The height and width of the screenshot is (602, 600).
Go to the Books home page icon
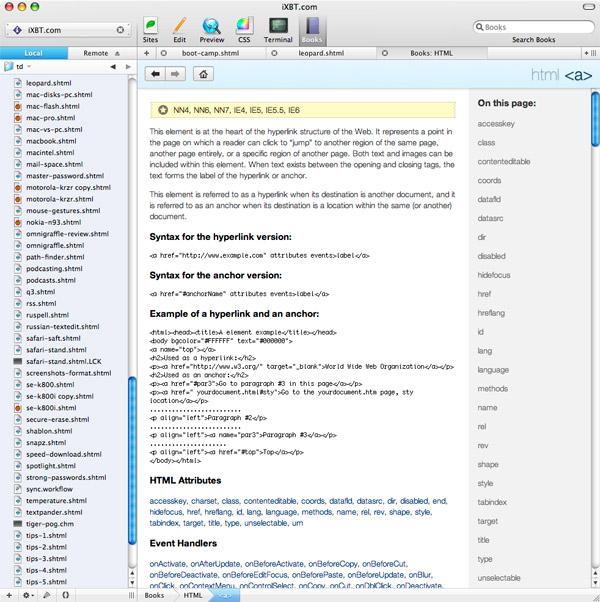203,74
